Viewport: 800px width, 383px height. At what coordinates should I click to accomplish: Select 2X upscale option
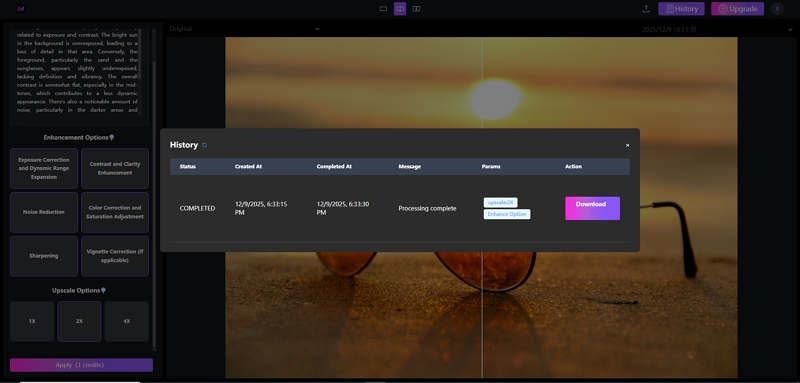[x=79, y=321]
